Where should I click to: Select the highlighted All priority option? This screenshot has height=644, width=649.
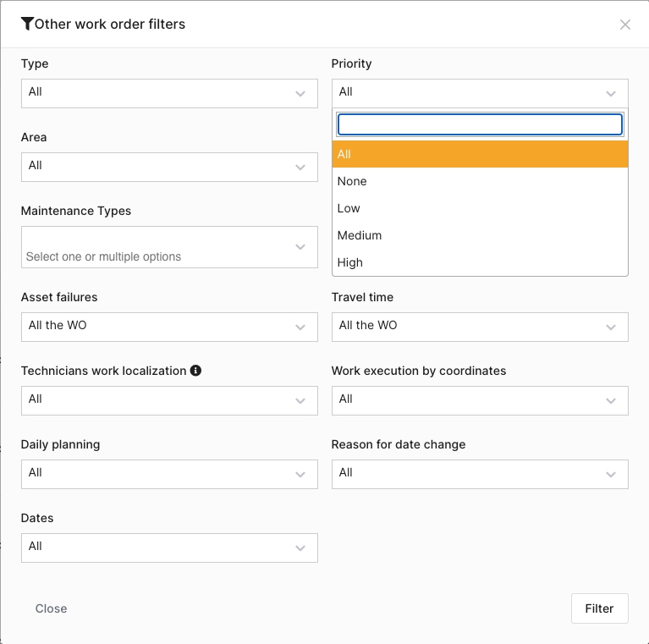tap(480, 154)
